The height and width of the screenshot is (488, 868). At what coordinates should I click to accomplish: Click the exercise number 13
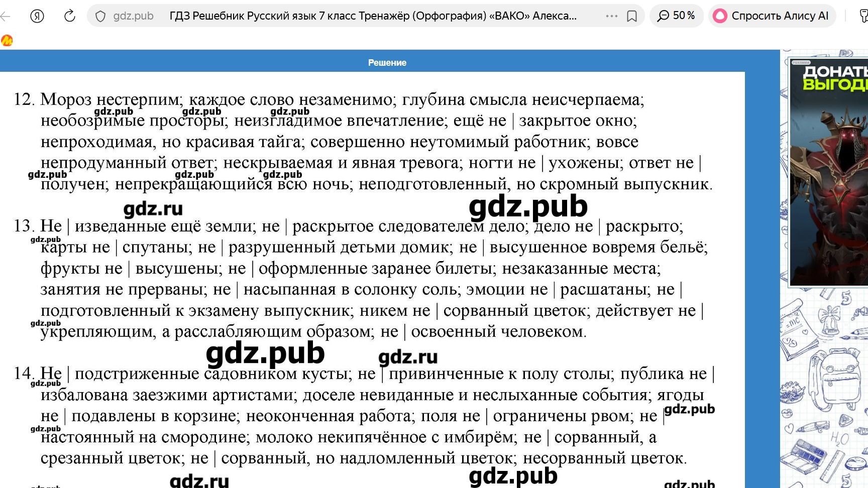pos(23,226)
